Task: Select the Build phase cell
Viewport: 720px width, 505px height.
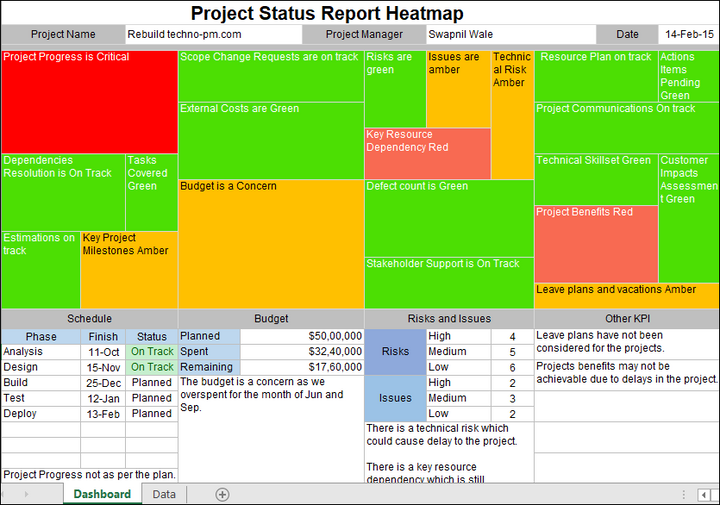Action: pos(41,383)
